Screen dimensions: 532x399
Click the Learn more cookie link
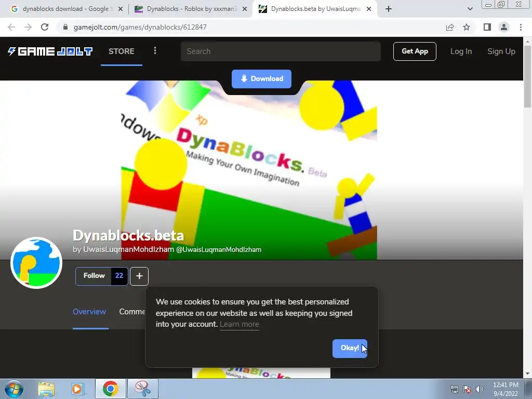click(239, 324)
